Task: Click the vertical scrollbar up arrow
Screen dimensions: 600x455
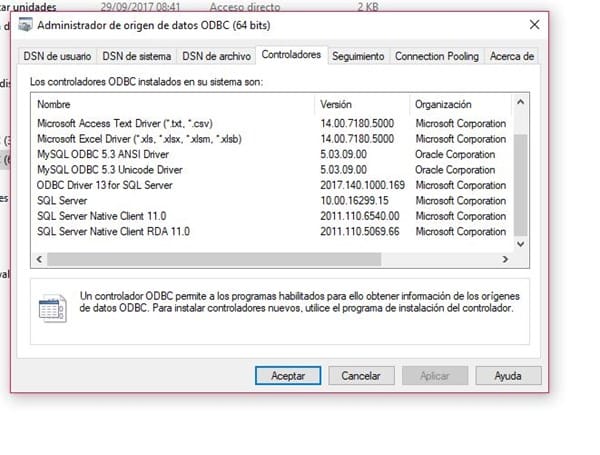Action: (x=520, y=102)
